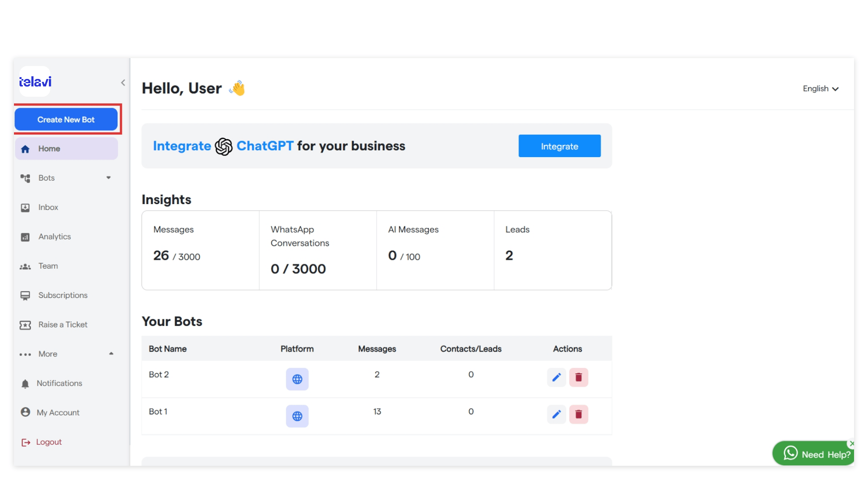Click the ChatGPT logo in banner

[223, 146]
